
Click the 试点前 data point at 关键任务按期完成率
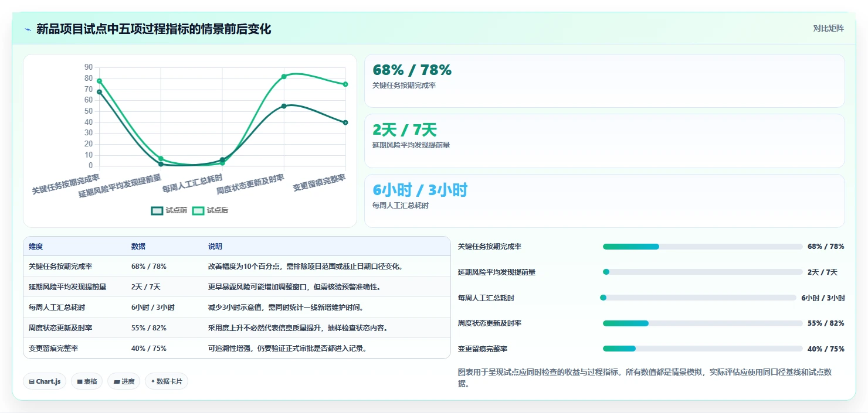click(99, 92)
